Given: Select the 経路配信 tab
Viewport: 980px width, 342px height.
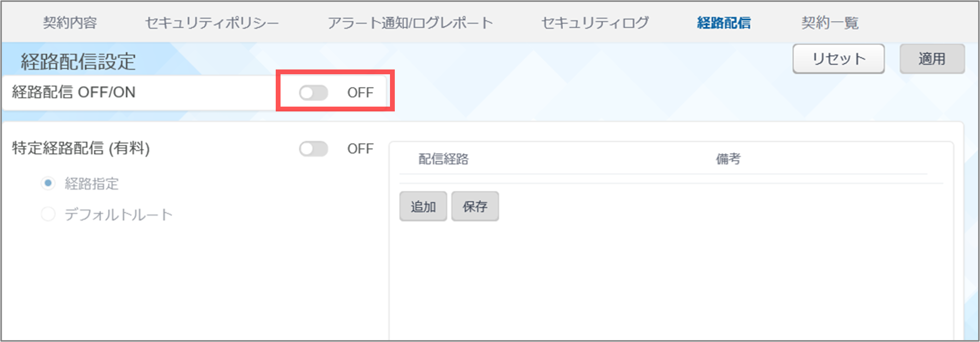Looking at the screenshot, I should [724, 23].
